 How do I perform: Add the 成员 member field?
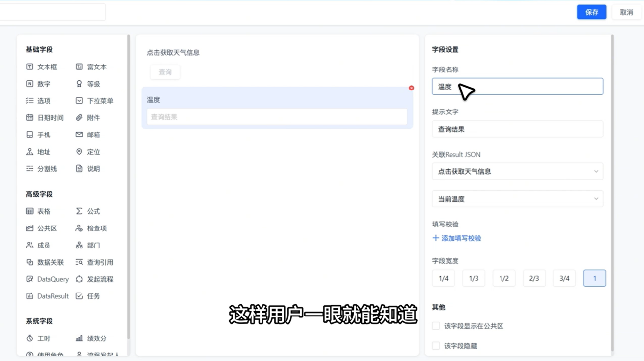click(39, 245)
